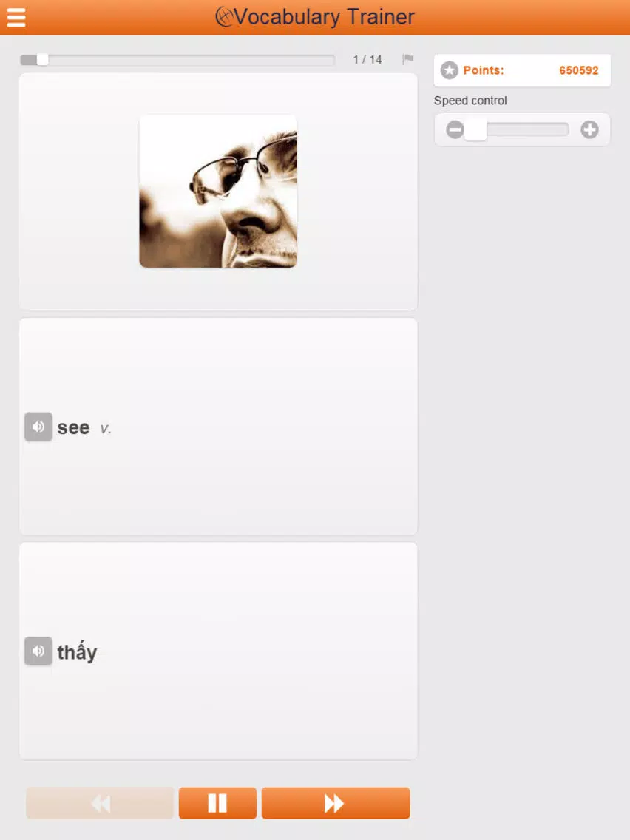Play audio for the word thấy

(x=38, y=651)
